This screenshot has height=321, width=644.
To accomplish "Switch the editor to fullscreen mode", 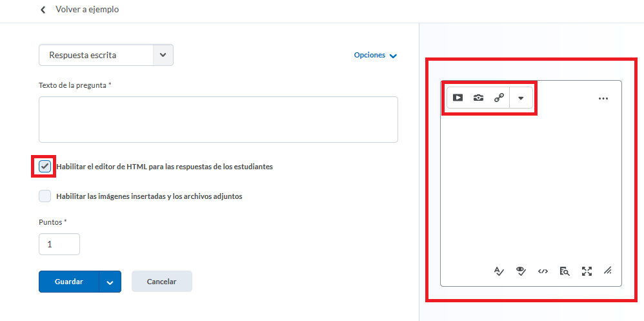I will pyautogui.click(x=587, y=271).
